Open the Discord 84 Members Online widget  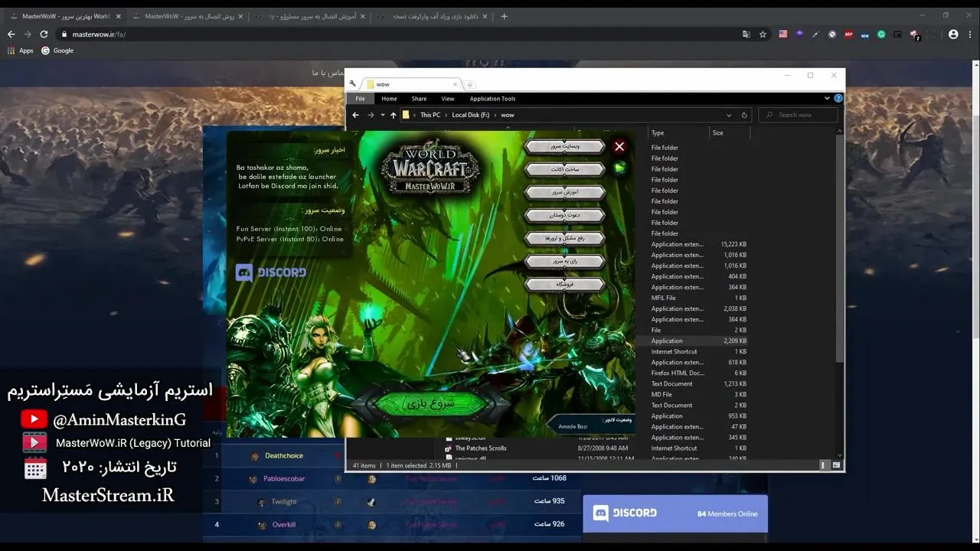click(x=675, y=514)
